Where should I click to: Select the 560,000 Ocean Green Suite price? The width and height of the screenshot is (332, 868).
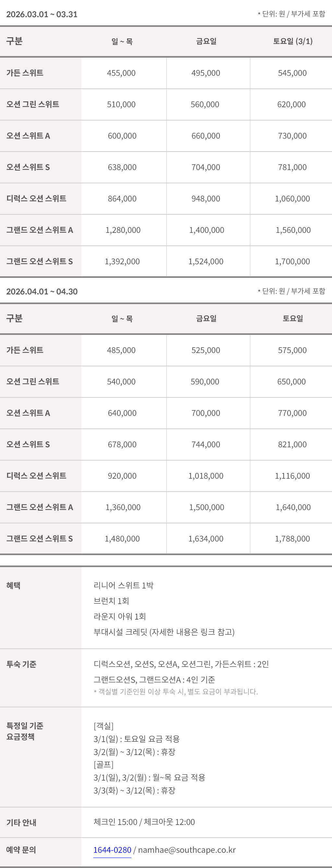click(x=205, y=105)
